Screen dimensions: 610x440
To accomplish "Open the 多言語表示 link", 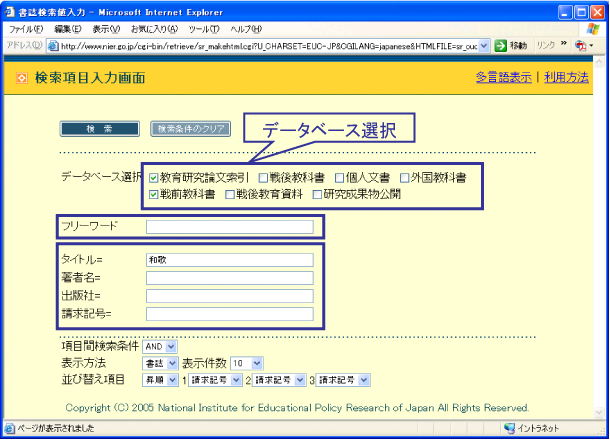I will tap(504, 77).
